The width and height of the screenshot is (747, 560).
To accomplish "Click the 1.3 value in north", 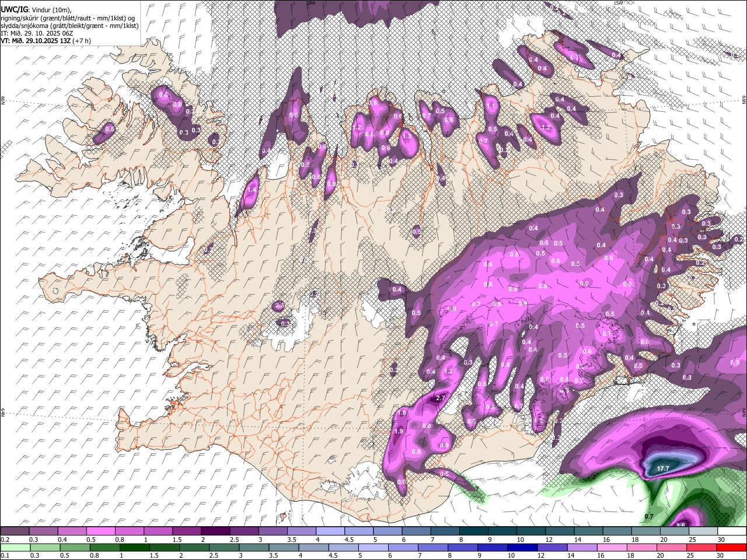I will (407, 135).
